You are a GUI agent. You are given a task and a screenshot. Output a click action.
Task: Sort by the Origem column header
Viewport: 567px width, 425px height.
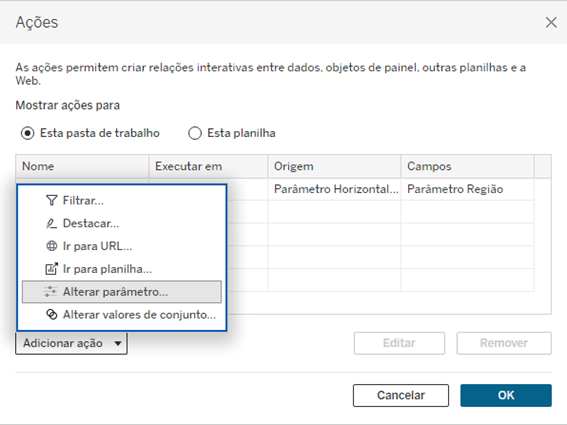pos(334,166)
